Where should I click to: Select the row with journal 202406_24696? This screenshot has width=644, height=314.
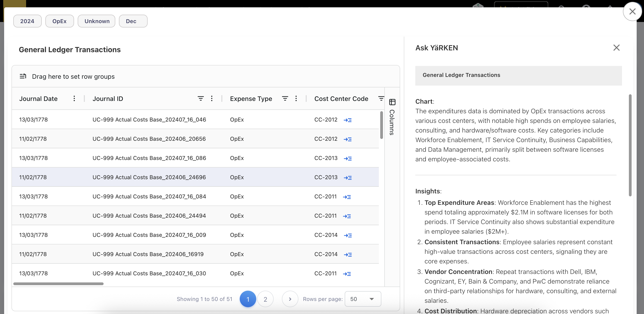coord(149,177)
